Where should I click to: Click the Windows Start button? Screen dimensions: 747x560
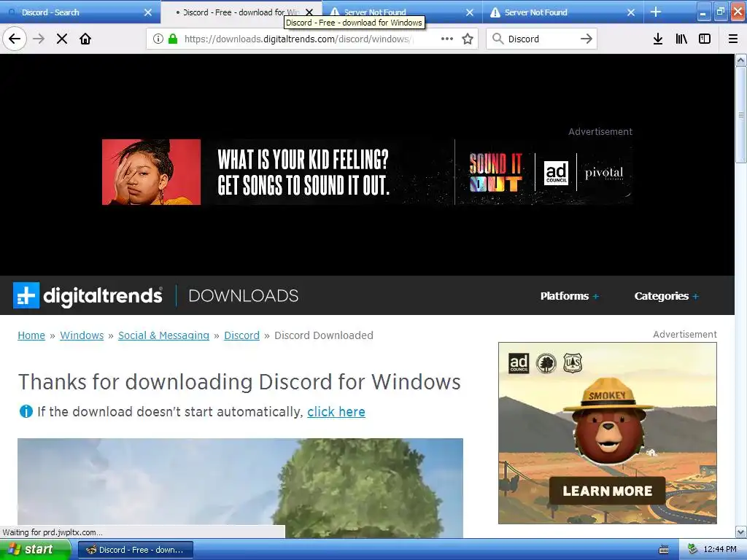[34, 550]
